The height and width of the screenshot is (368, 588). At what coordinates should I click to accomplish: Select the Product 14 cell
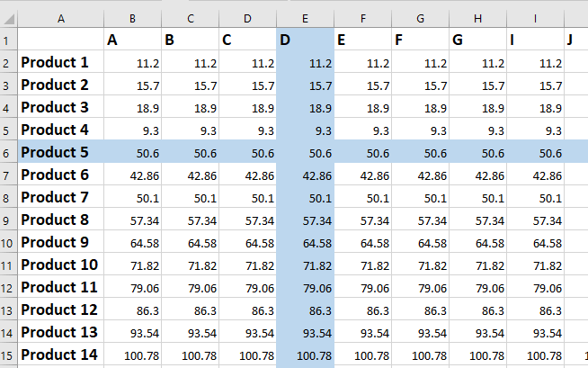click(x=60, y=355)
